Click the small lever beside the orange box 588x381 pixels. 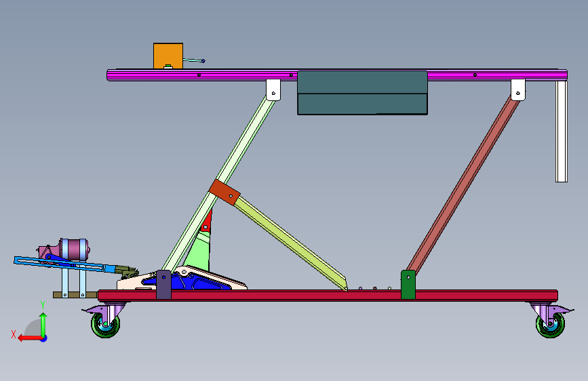194,60
